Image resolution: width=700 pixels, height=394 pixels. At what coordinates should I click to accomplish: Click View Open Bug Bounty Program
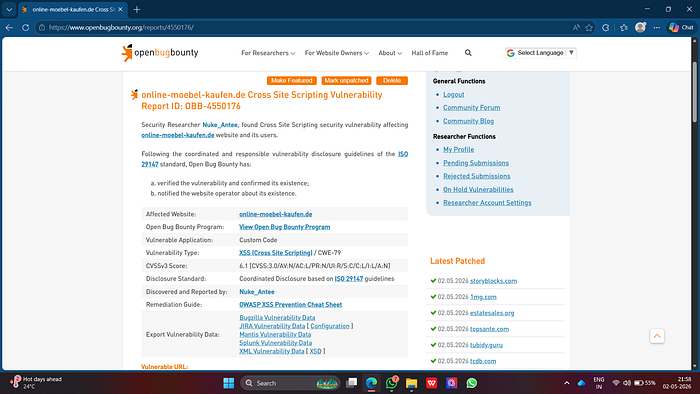[284, 227]
